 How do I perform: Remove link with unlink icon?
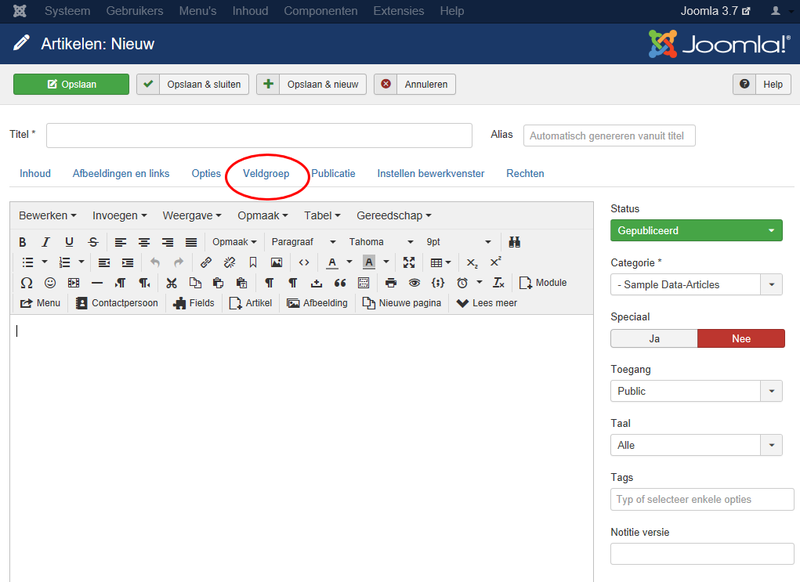click(230, 262)
